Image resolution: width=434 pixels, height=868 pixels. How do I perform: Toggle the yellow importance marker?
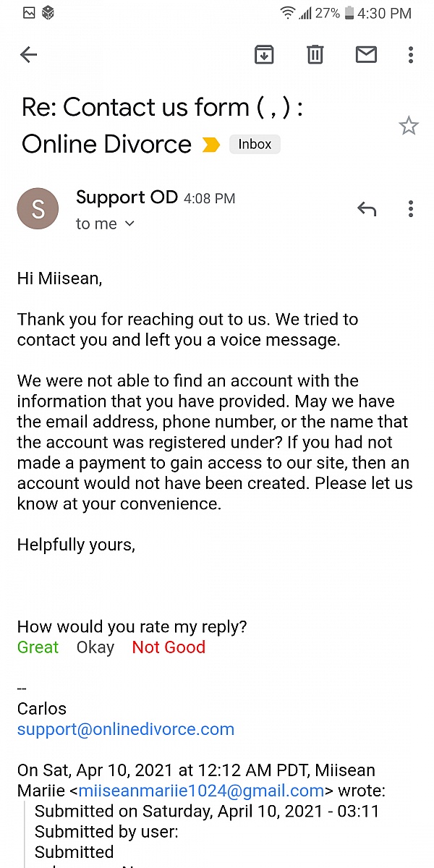tap(210, 145)
